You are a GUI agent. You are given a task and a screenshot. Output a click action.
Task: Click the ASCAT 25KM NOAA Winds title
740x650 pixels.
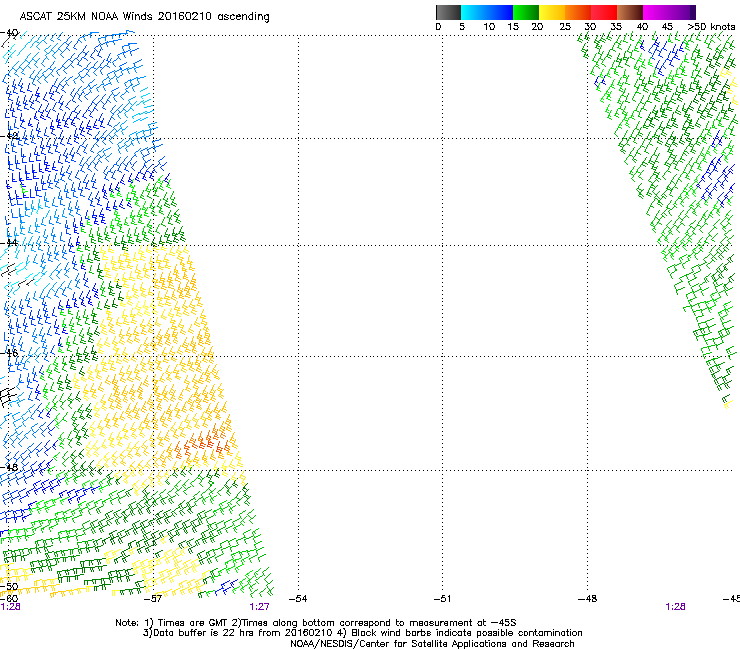144,16
